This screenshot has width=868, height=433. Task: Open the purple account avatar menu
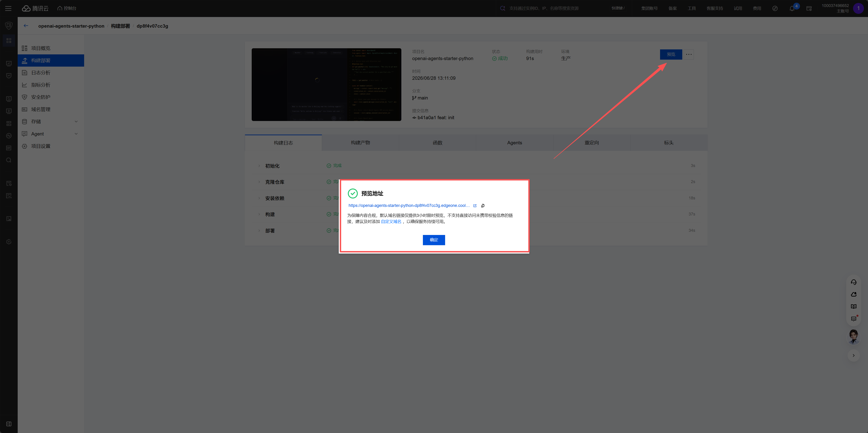coord(858,8)
